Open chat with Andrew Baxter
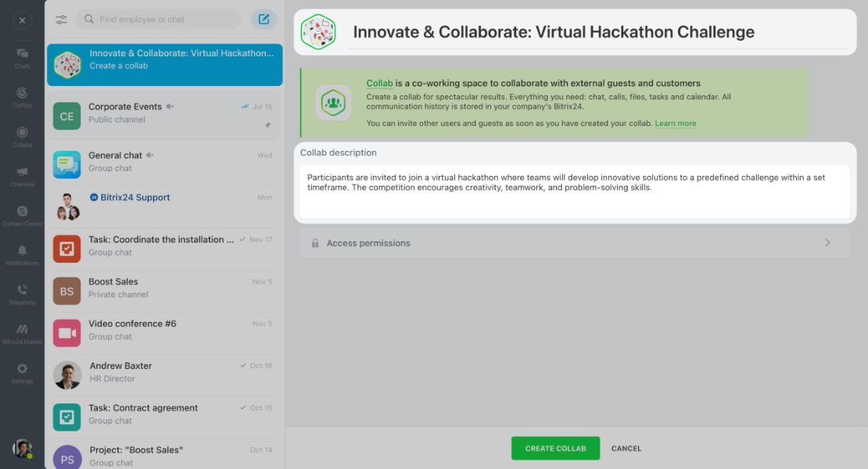This screenshot has height=469, width=868. (164, 374)
